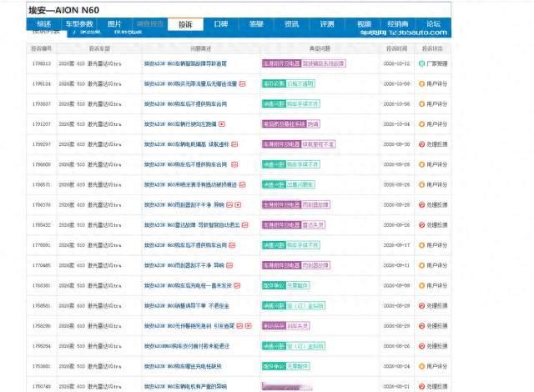
Task: Open the 答疑 tab
Action: pos(256,24)
